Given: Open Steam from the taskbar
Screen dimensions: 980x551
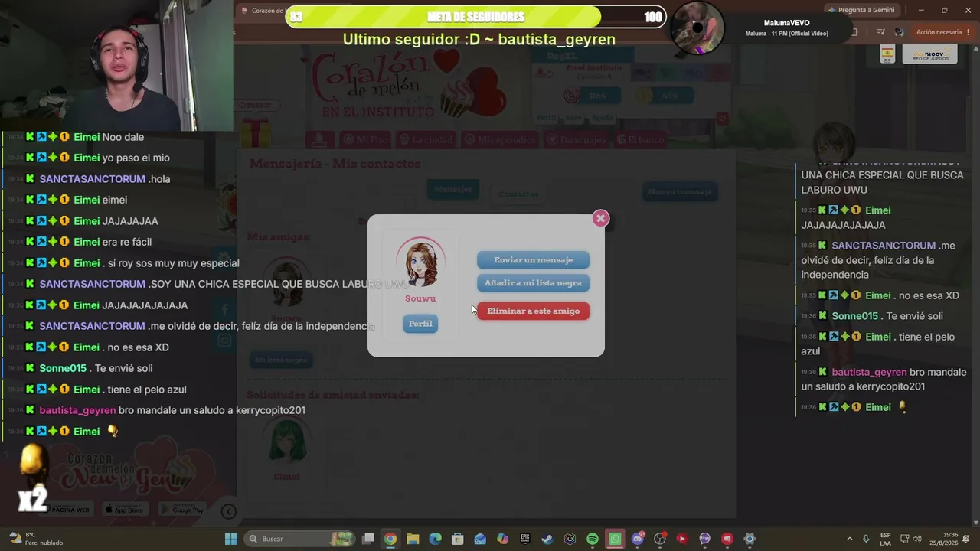Looking at the screenshot, I should click(547, 539).
